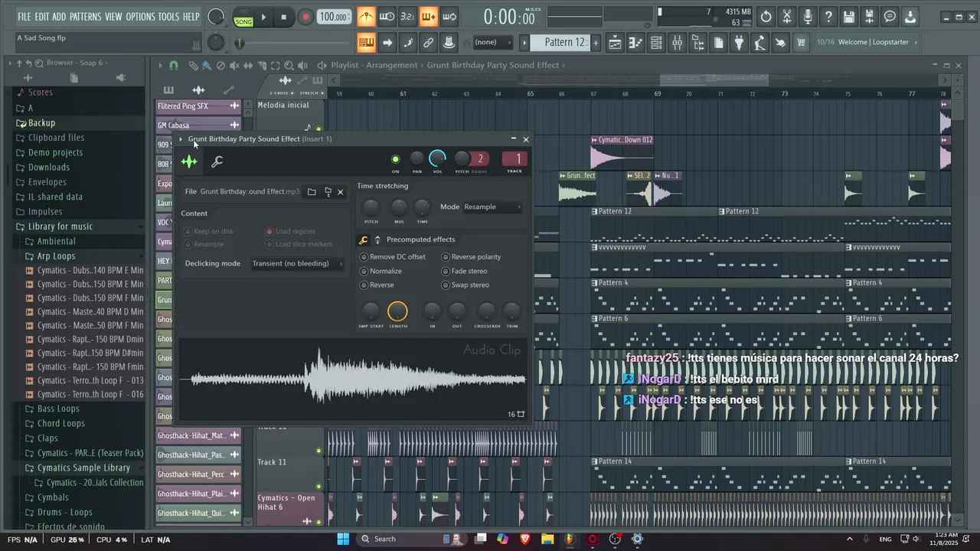Image resolution: width=980 pixels, height=551 pixels.
Task: Enable Remove DC offset option
Action: tap(393, 257)
